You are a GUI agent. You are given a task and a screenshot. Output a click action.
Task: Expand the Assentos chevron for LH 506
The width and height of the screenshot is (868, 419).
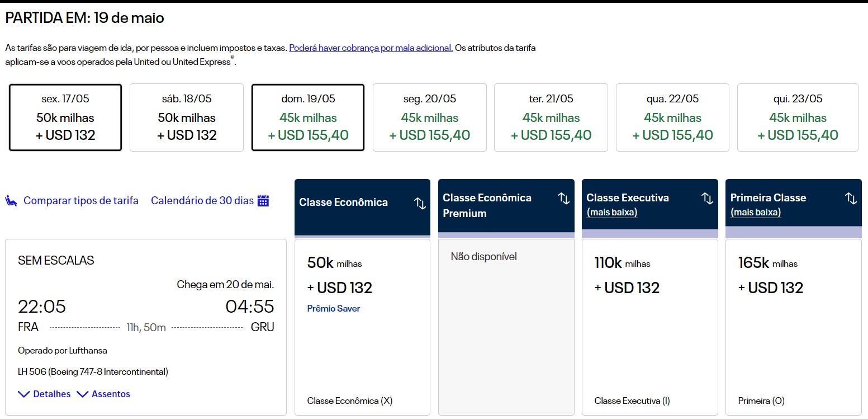[82, 394]
